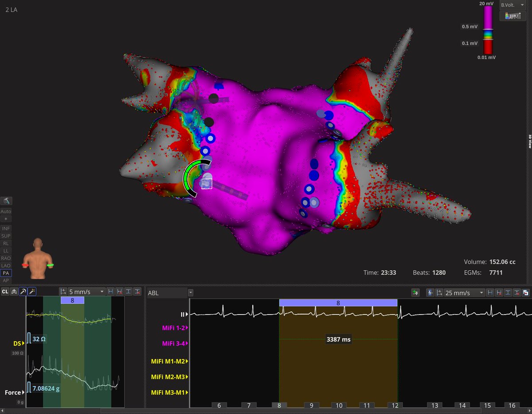The image size is (532, 414).
Task: Delete vertical caliper in the force graph toolbar
Action: tap(137, 292)
